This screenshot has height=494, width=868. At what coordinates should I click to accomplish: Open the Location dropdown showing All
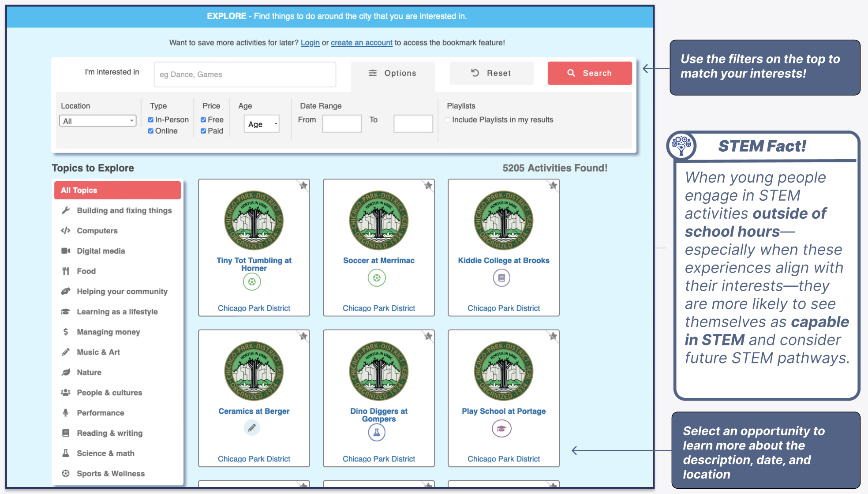tap(97, 121)
